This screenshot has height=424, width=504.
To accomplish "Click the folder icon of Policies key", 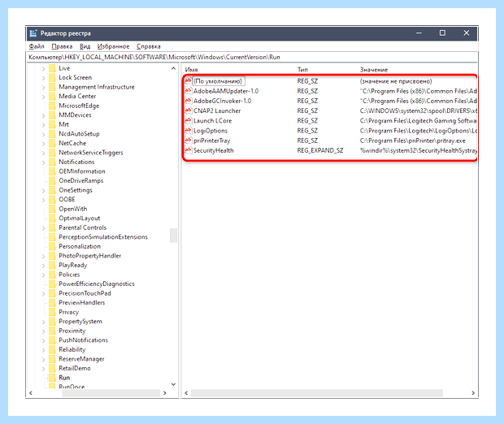I will pos(52,275).
